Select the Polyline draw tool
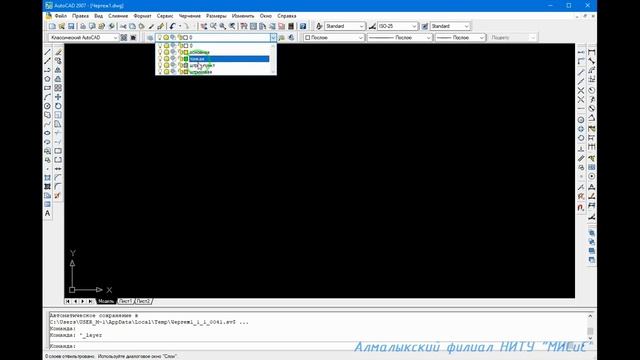 (x=48, y=70)
